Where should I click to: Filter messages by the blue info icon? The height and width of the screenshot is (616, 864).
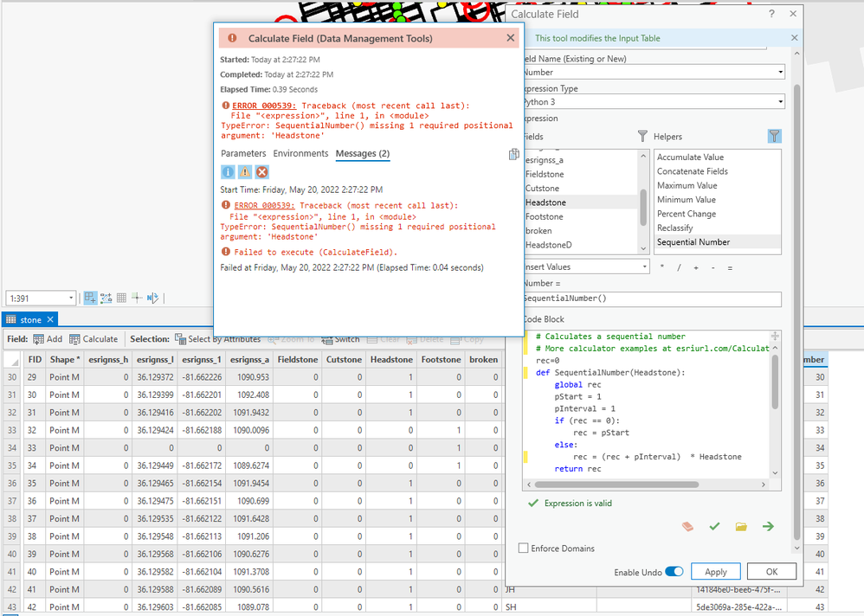pyautogui.click(x=228, y=172)
